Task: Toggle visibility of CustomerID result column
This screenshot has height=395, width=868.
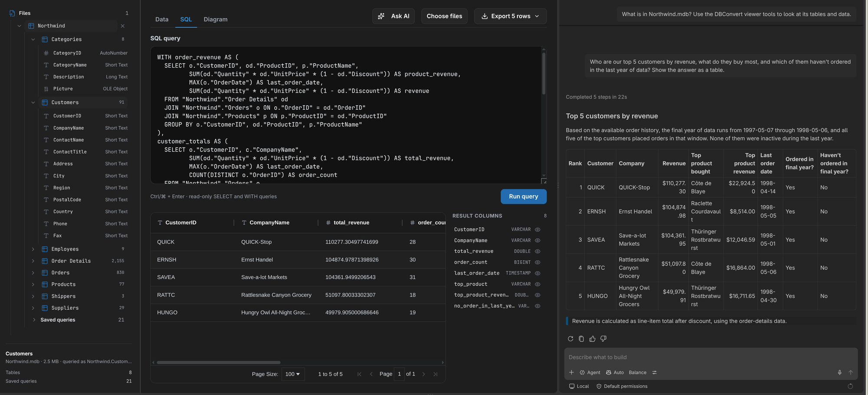Action: pos(537,229)
